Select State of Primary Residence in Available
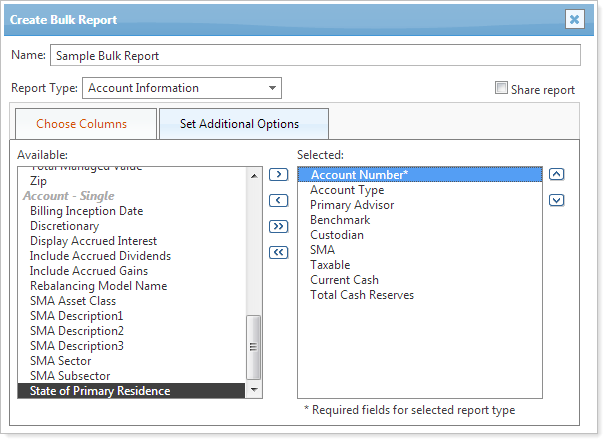Screen dimensions: 607x443 100,391
